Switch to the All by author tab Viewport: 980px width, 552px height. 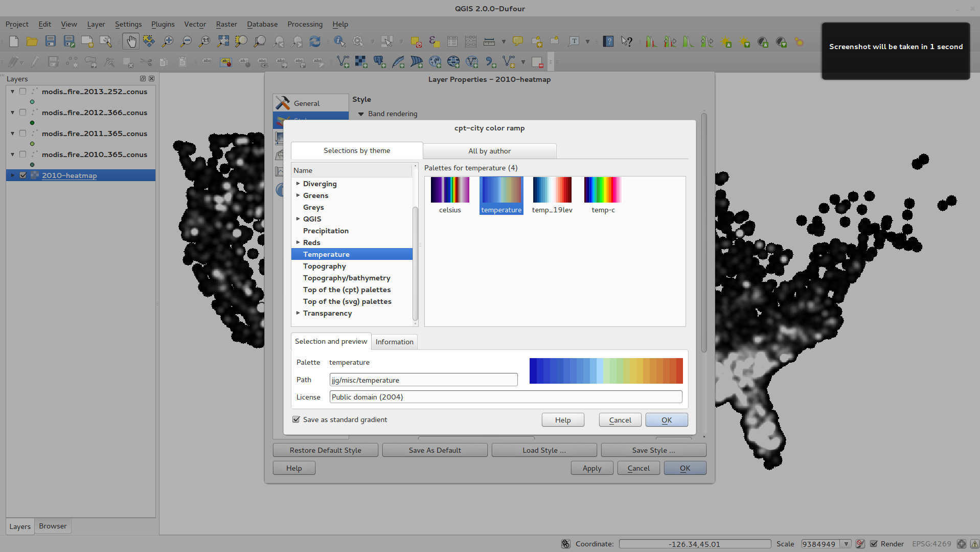coord(489,151)
